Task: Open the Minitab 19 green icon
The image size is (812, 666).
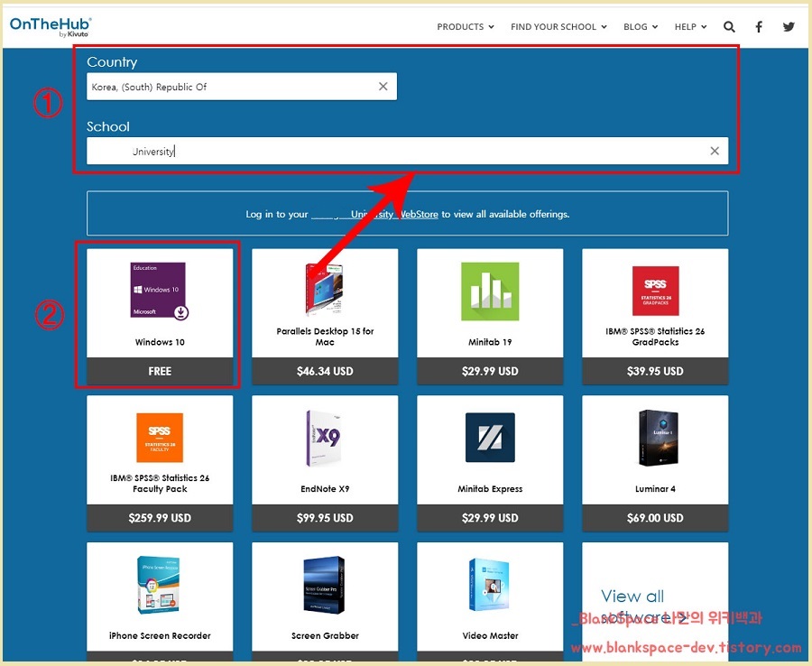Action: point(490,291)
